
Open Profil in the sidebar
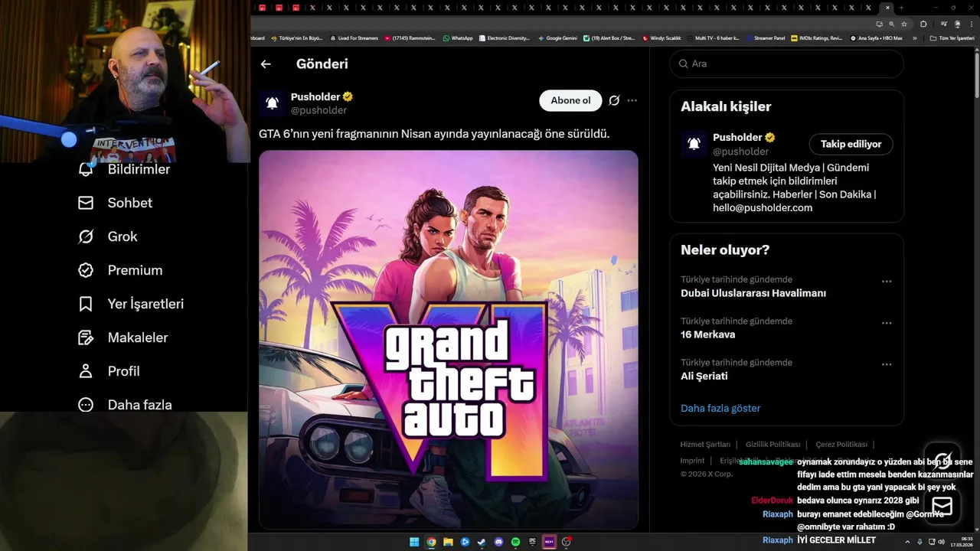tap(109, 371)
